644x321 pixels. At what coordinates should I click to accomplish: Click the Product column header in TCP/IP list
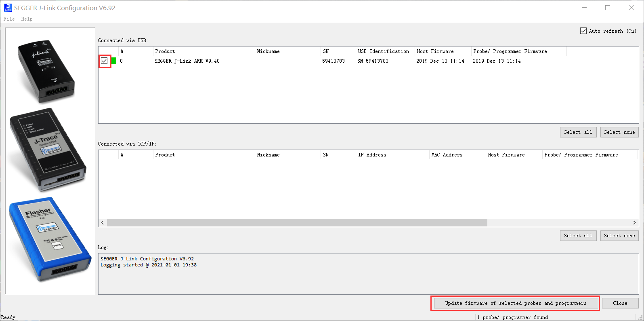point(204,155)
